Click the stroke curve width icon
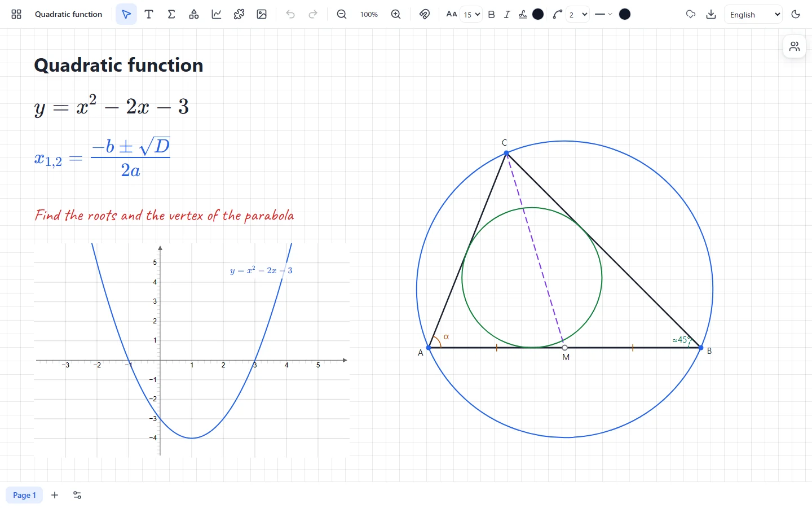Image resolution: width=812 pixels, height=508 pixels. coord(558,14)
